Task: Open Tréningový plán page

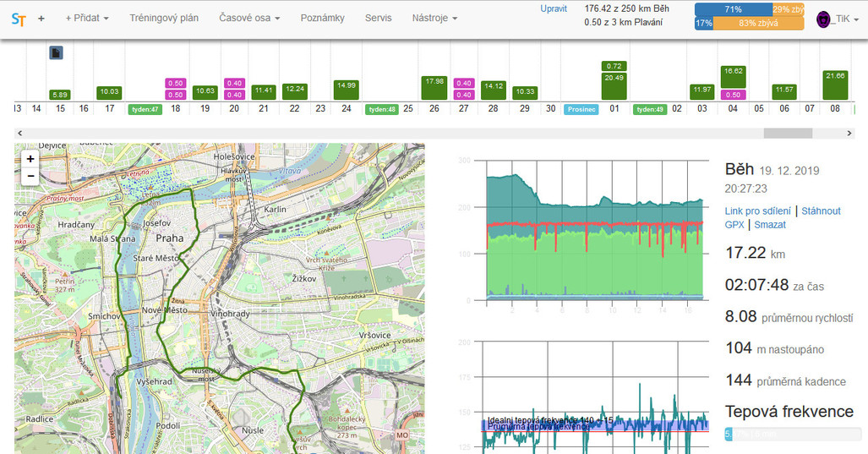Action: point(164,18)
